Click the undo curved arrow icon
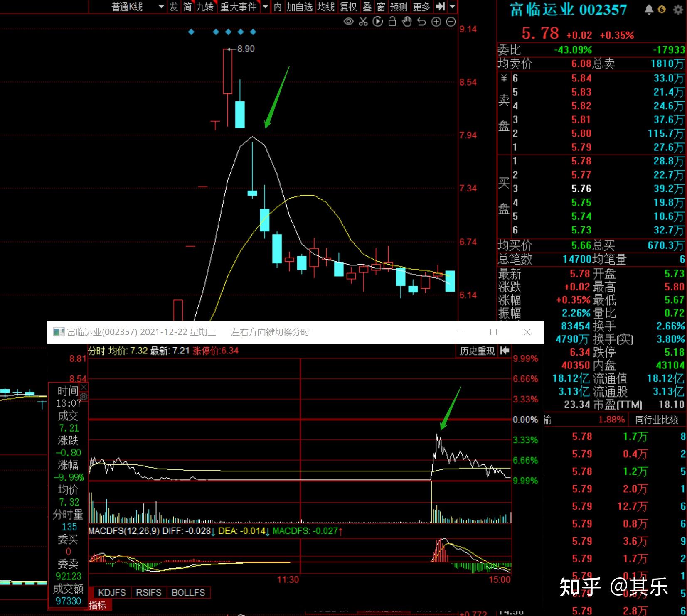 (x=421, y=22)
